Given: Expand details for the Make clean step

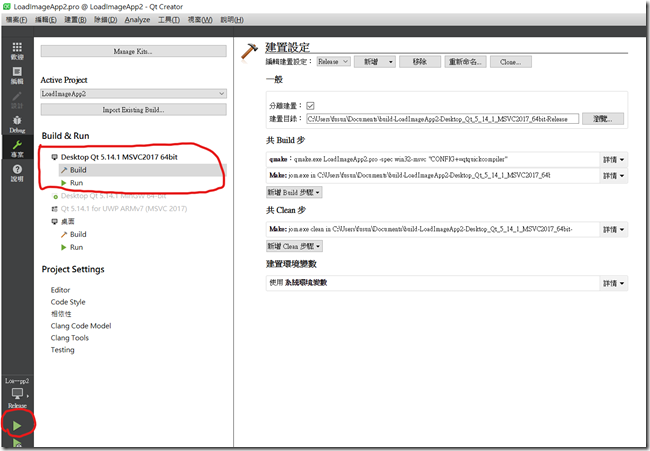Looking at the screenshot, I should click(x=614, y=230).
